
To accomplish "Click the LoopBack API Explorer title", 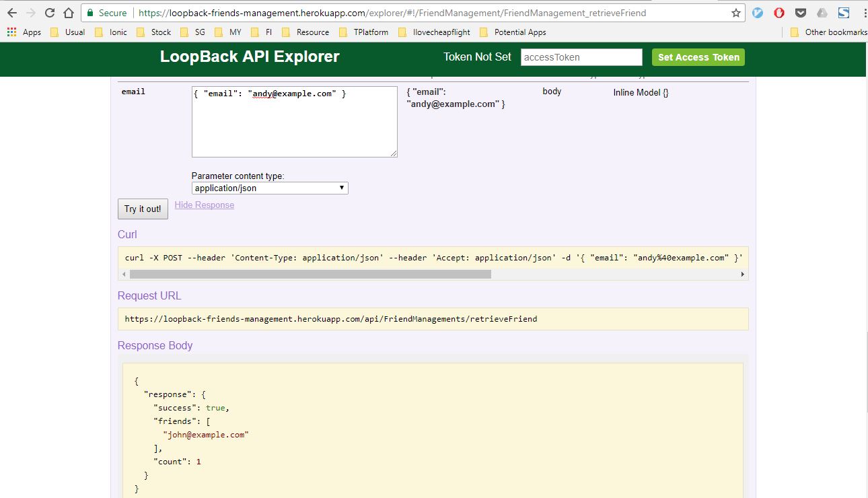I will 250,57.
